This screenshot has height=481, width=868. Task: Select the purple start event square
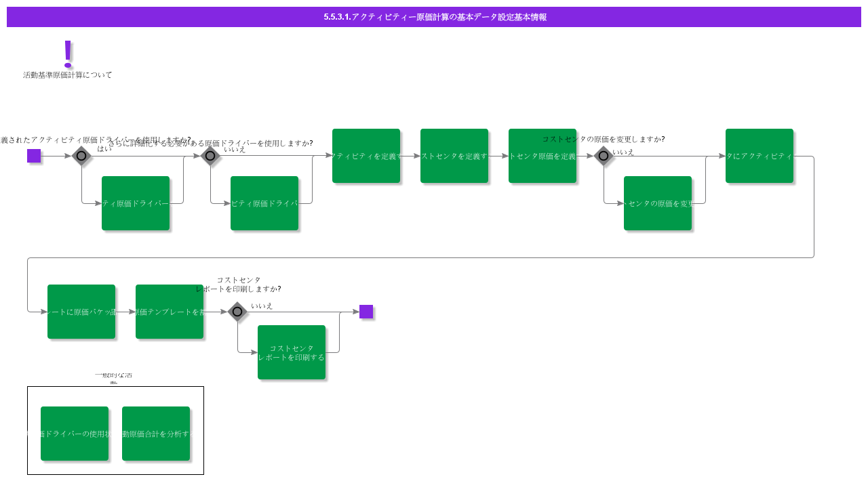point(34,156)
